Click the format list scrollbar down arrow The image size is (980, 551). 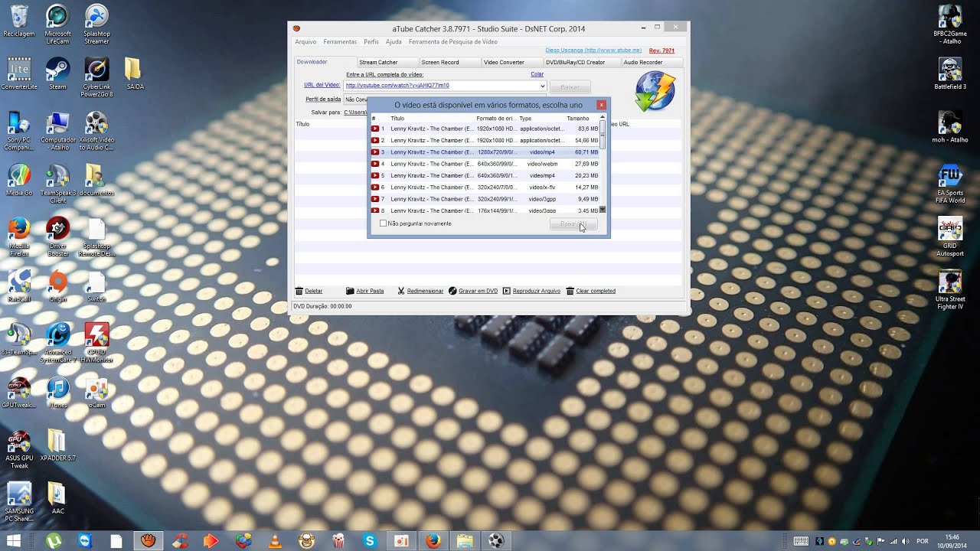tap(603, 210)
